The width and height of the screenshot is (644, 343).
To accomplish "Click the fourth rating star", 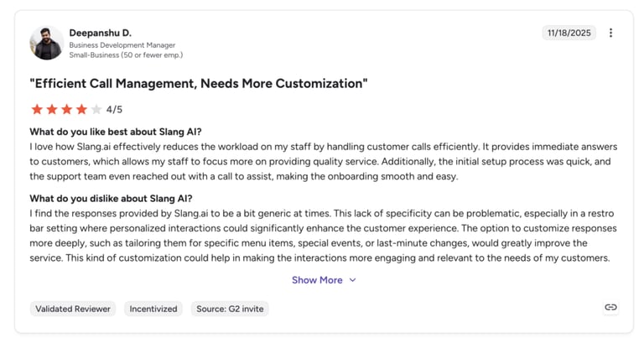I will coord(81,109).
